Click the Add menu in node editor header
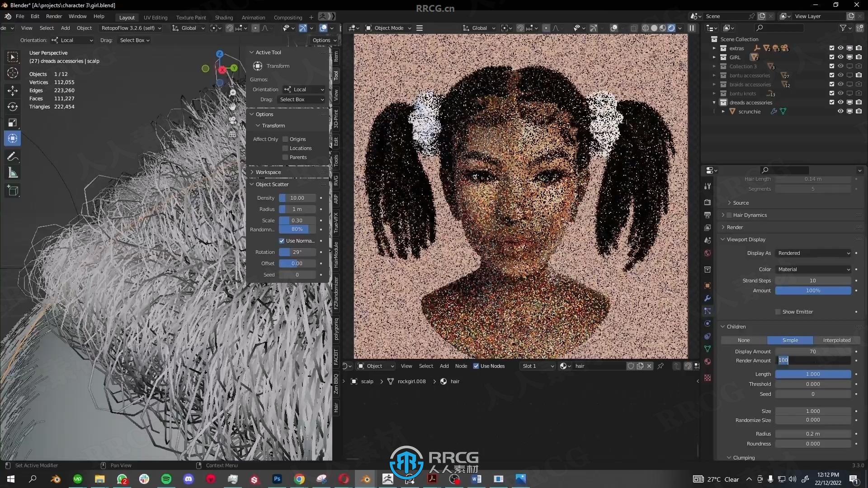The height and width of the screenshot is (488, 868). [443, 366]
